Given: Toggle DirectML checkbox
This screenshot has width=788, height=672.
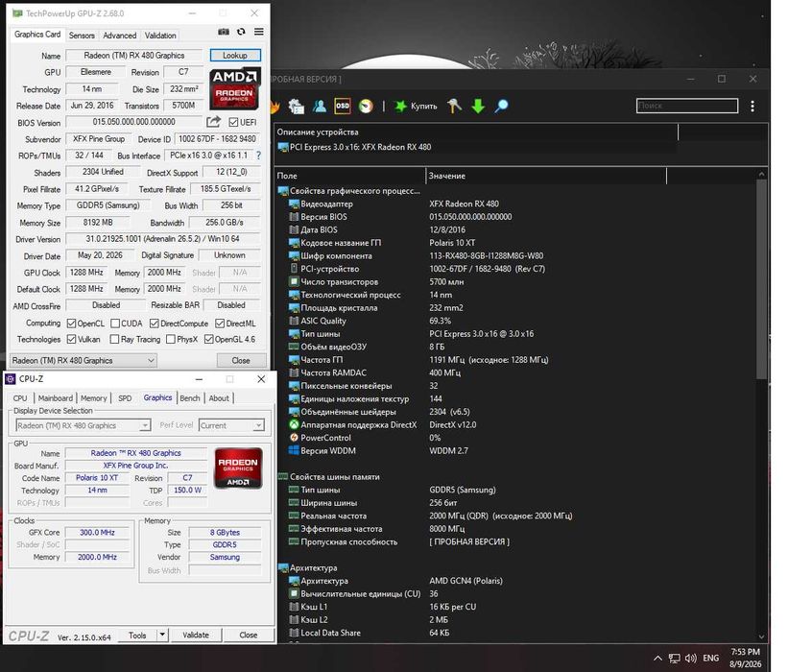Looking at the screenshot, I should pyautogui.click(x=220, y=324).
